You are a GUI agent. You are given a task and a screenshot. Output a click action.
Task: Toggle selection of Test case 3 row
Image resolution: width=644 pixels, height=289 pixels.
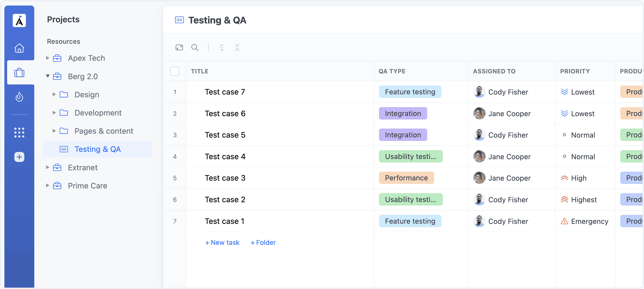[x=175, y=178]
